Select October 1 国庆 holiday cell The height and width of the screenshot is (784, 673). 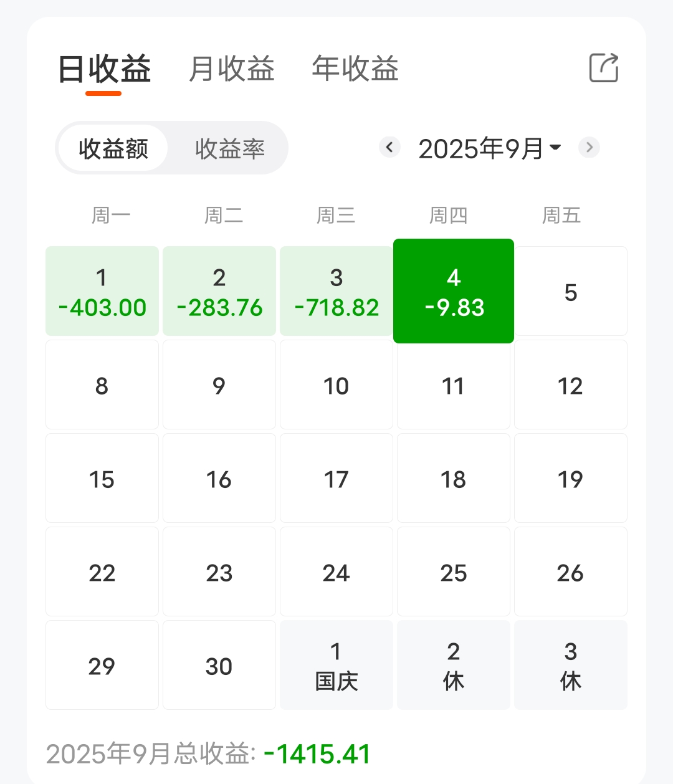tap(336, 665)
